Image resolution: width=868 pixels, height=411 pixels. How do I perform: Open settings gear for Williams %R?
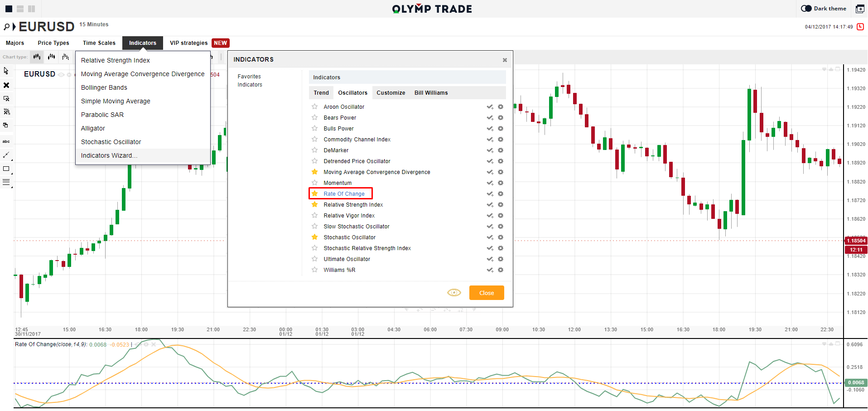(x=501, y=270)
